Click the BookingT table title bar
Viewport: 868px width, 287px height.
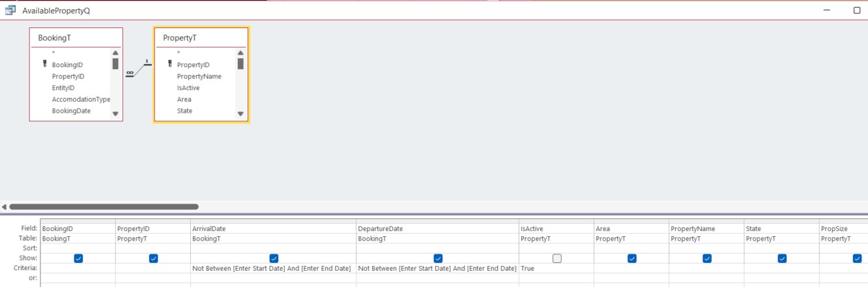[76, 38]
